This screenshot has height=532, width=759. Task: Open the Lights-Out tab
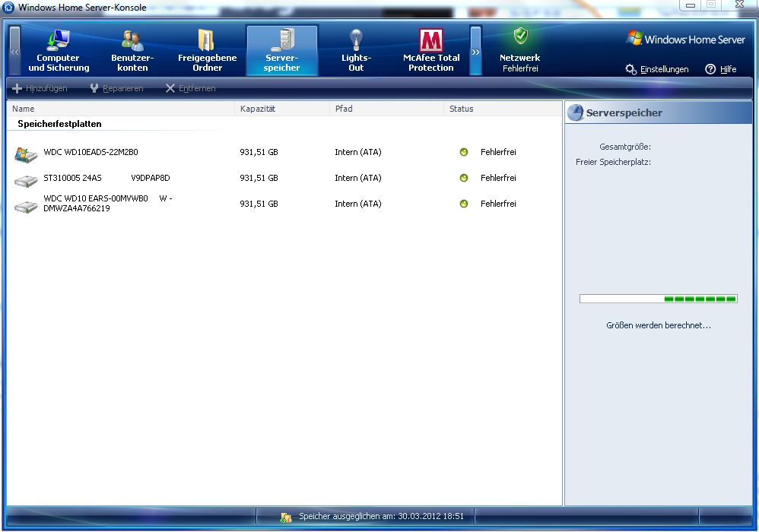click(x=356, y=51)
